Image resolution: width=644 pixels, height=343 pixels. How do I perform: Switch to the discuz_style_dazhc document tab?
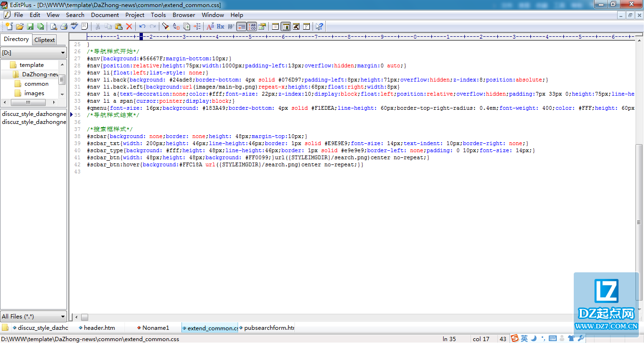pyautogui.click(x=40, y=327)
